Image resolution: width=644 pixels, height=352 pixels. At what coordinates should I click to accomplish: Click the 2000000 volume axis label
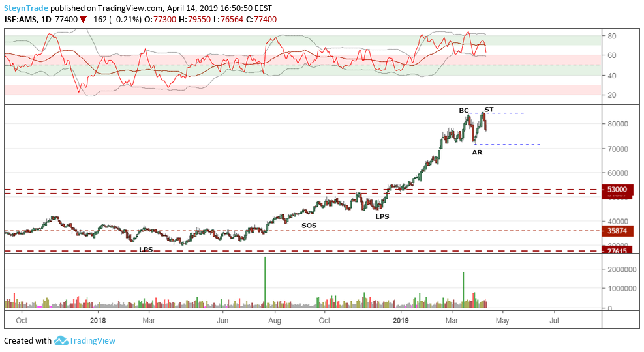tap(622, 269)
